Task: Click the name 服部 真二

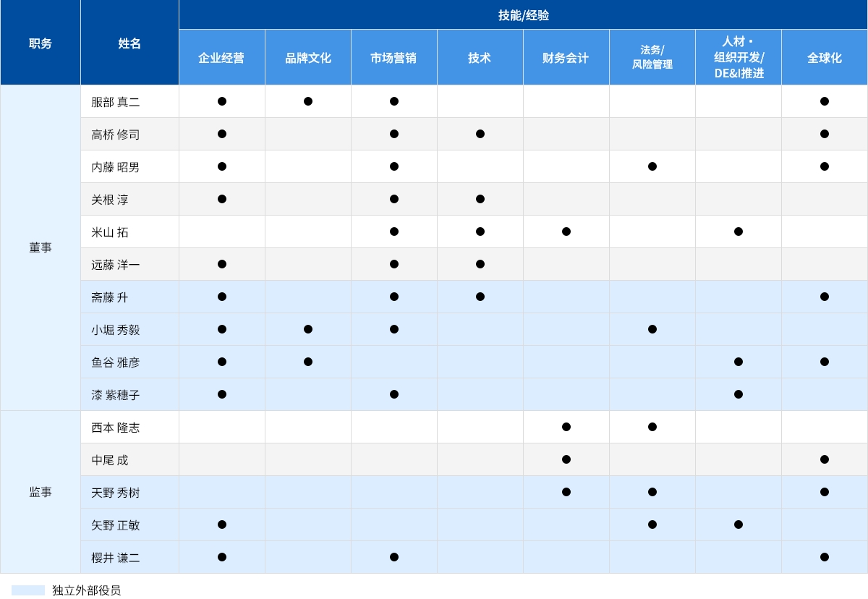Action: [x=116, y=102]
